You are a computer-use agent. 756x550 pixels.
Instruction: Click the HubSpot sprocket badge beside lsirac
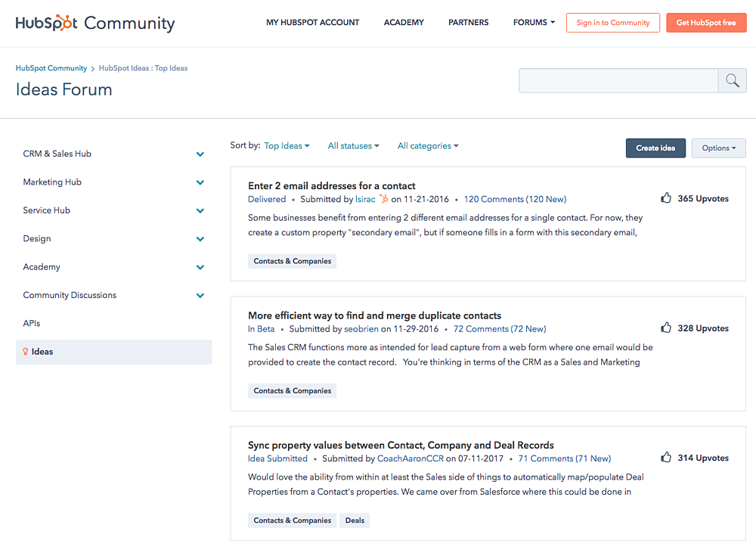pyautogui.click(x=384, y=198)
